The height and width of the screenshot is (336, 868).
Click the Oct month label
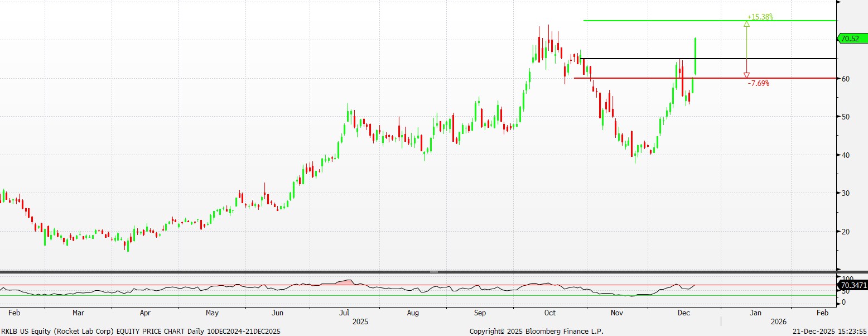tap(550, 313)
